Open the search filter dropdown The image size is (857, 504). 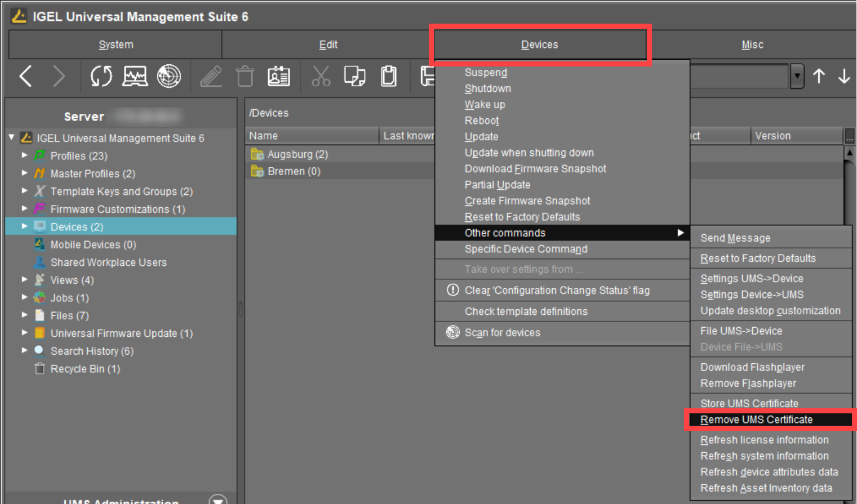(x=796, y=76)
